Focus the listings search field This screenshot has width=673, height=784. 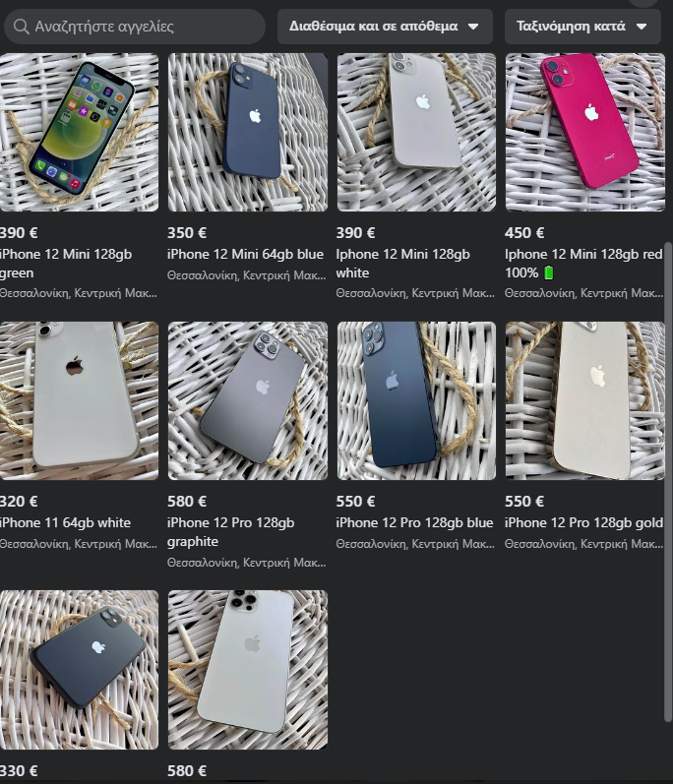(135, 26)
